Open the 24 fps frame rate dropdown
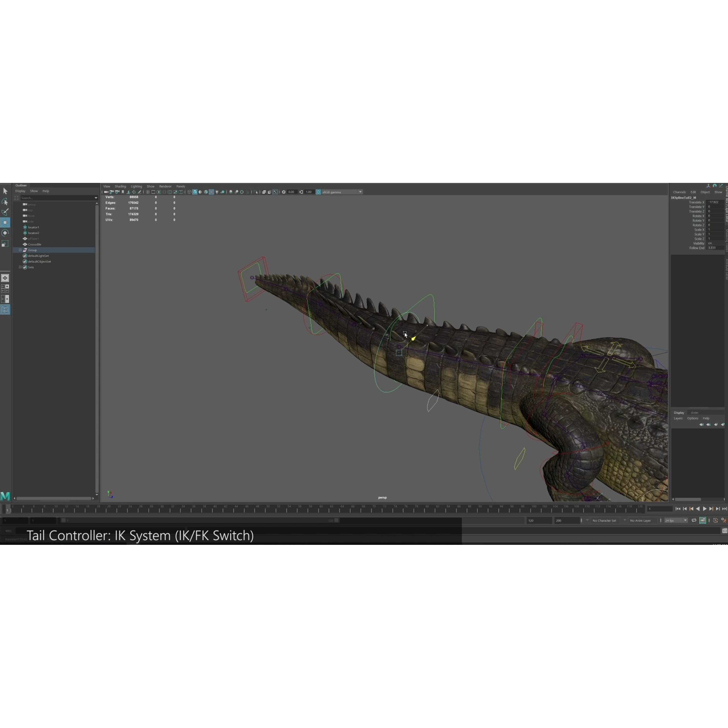This screenshot has width=728, height=728. pyautogui.click(x=676, y=520)
